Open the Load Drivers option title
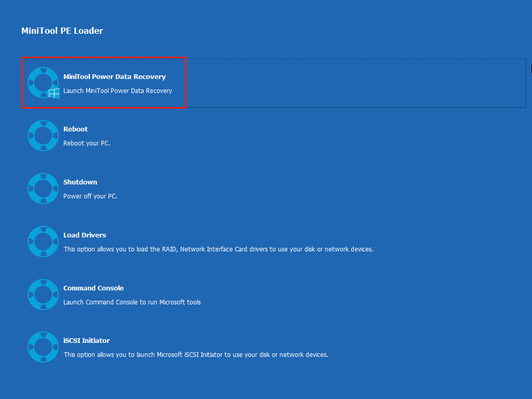 point(85,235)
